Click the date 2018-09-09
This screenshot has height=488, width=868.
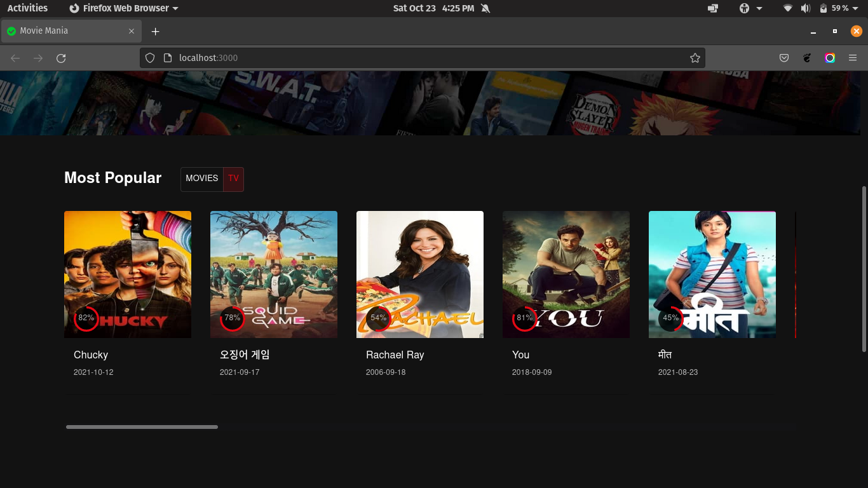[532, 372]
